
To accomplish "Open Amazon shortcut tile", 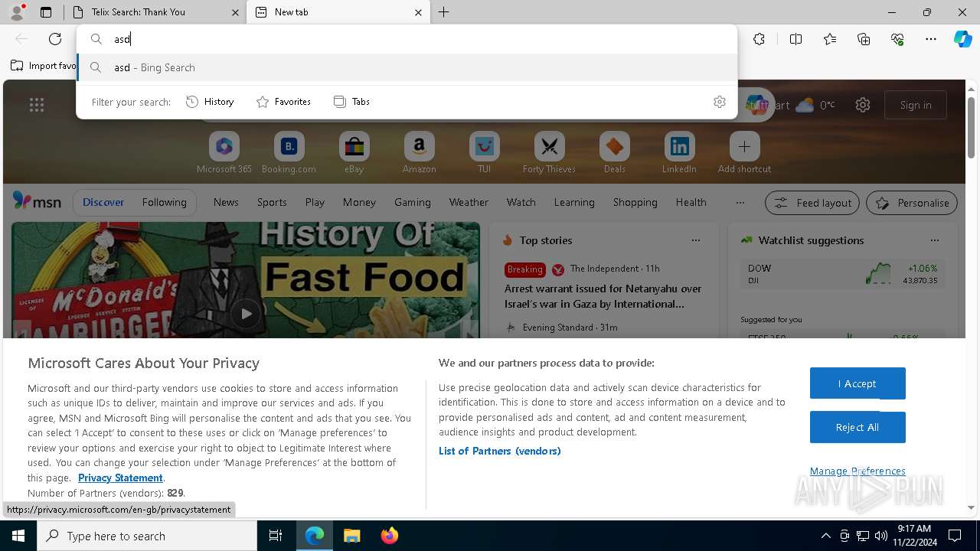I will (x=419, y=153).
